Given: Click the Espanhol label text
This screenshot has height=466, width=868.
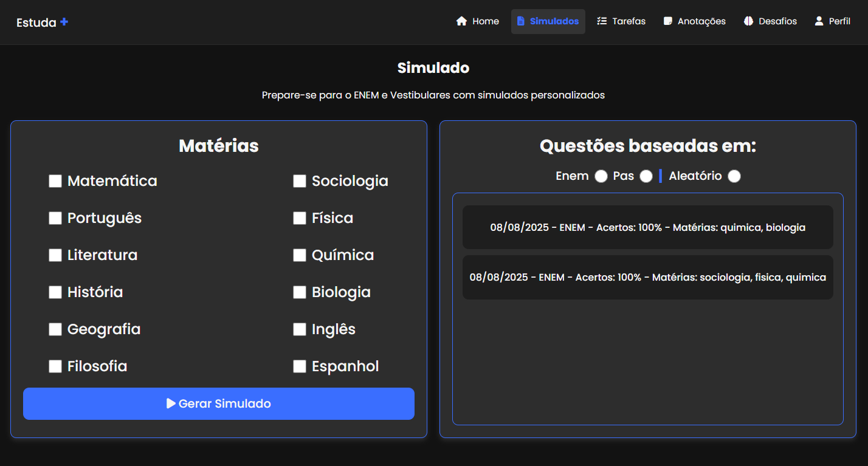Looking at the screenshot, I should (x=345, y=366).
